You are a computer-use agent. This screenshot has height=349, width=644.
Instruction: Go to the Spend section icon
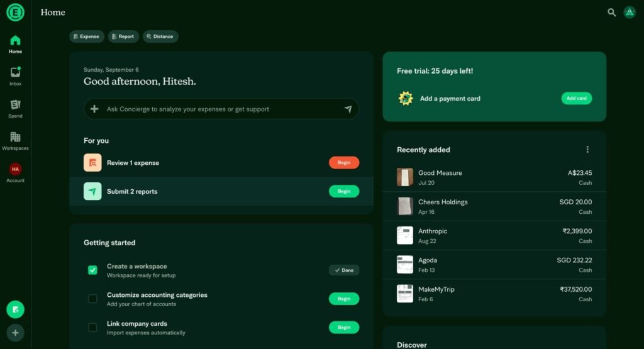15,104
